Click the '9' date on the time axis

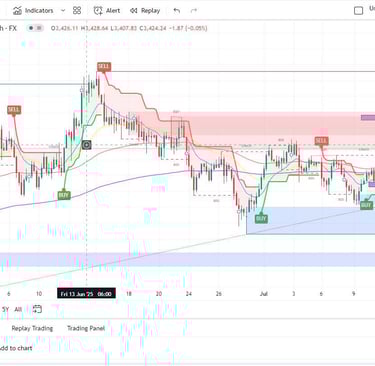point(354,294)
